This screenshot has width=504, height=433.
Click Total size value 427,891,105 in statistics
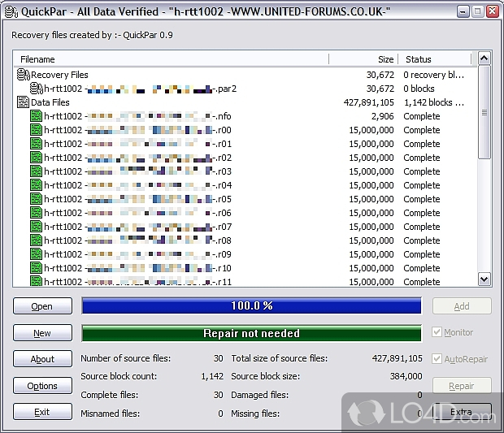pos(398,358)
